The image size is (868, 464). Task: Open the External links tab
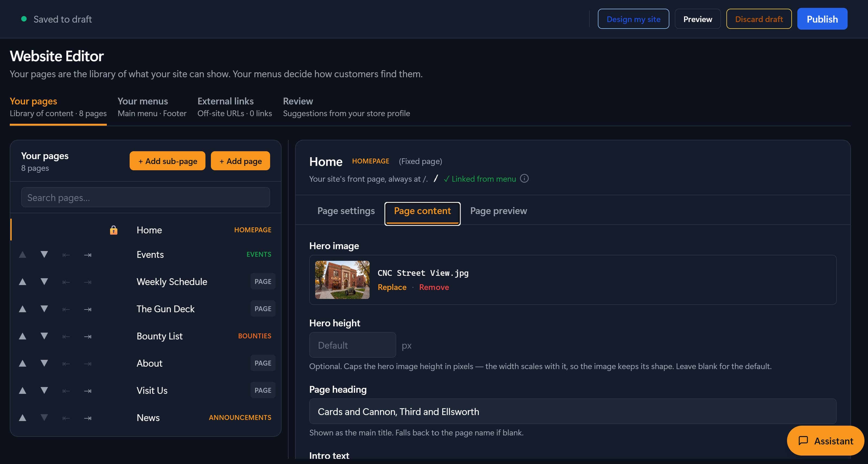[235, 107]
